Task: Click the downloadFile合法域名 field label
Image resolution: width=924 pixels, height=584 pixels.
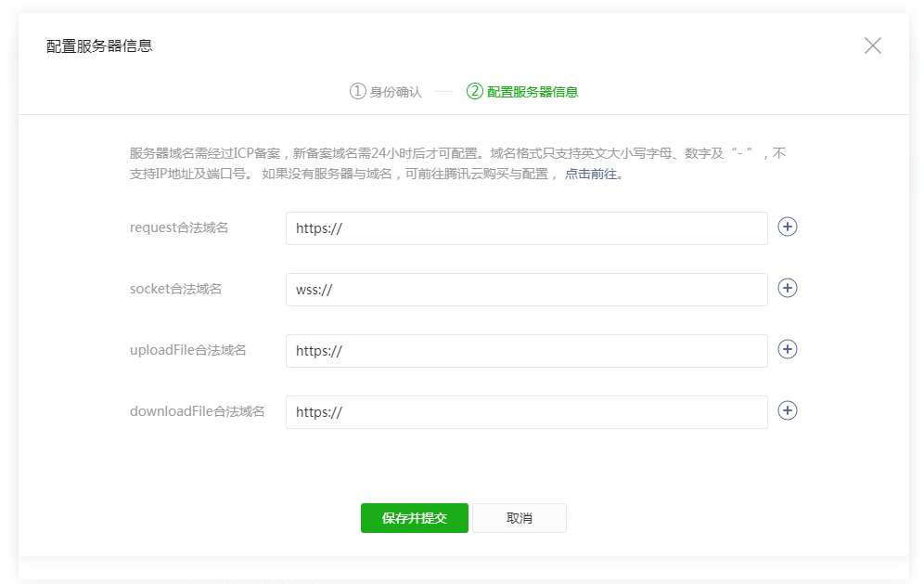Action: tap(198, 411)
